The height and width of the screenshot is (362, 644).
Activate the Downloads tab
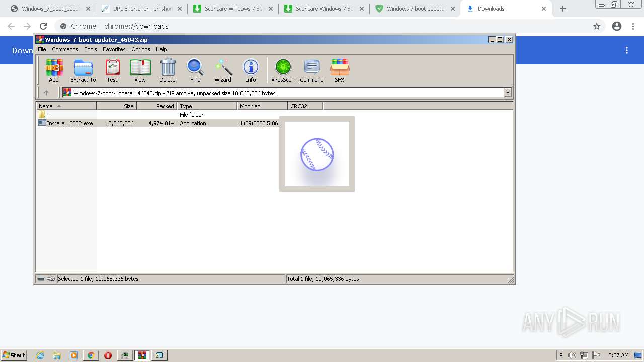506,9
